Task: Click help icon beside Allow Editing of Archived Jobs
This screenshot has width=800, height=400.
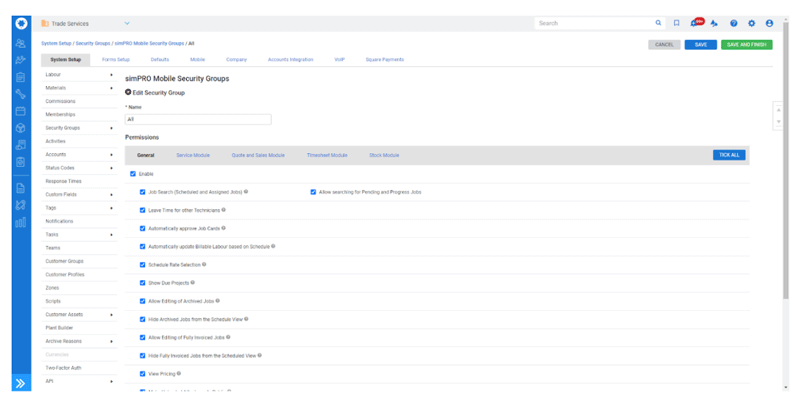Action: (x=217, y=301)
